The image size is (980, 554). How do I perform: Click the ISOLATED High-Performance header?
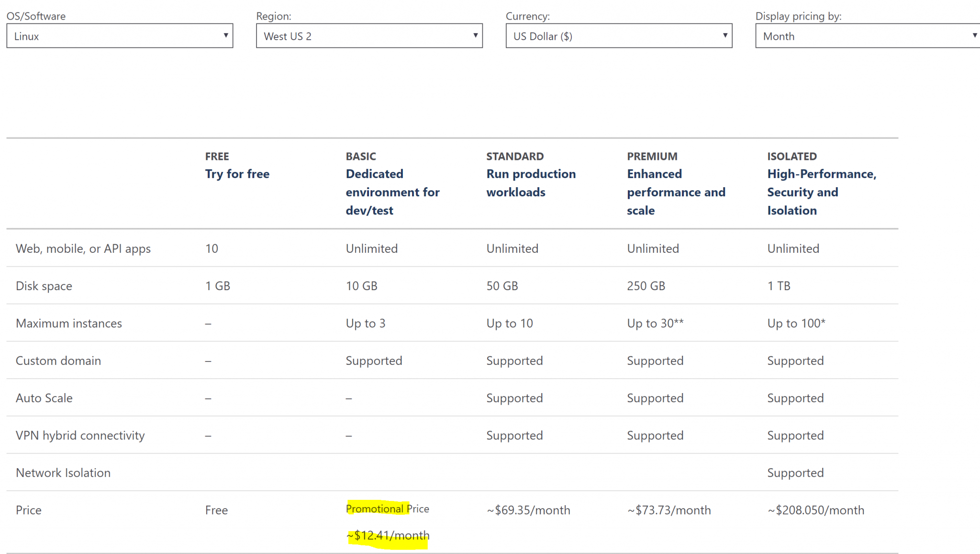[822, 183]
